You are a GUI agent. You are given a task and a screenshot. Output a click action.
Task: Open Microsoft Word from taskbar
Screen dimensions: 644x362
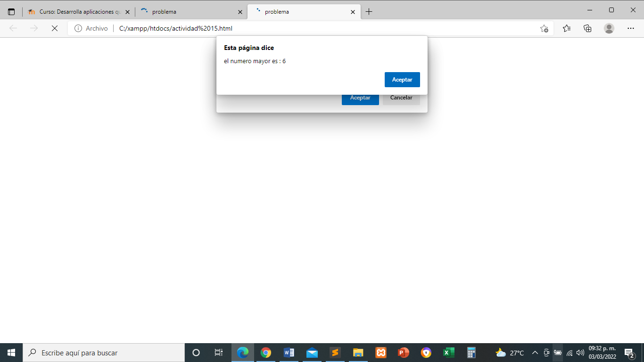(289, 353)
